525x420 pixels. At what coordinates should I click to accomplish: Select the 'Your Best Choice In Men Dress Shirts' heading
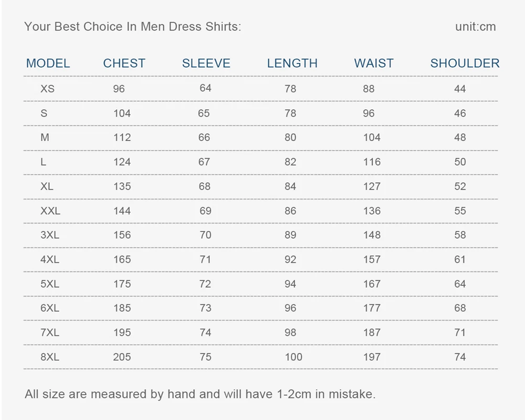point(133,27)
